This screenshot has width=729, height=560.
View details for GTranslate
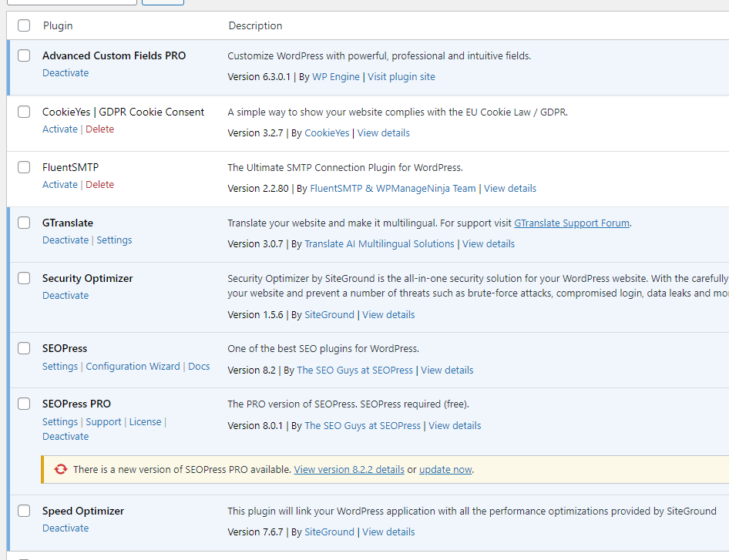tap(489, 244)
